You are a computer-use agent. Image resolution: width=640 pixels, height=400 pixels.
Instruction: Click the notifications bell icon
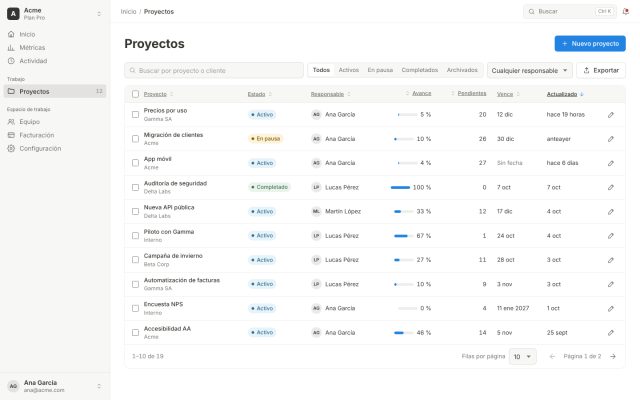click(625, 11)
